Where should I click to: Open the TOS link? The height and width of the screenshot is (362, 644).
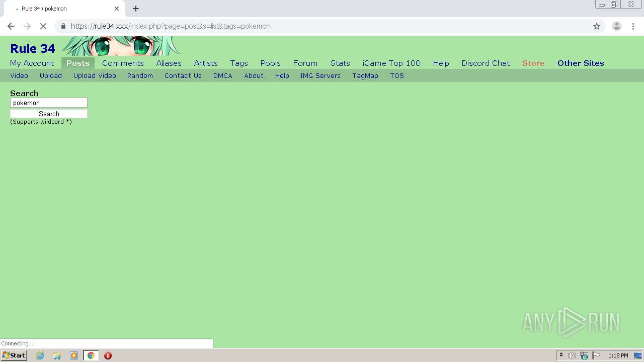397,76
